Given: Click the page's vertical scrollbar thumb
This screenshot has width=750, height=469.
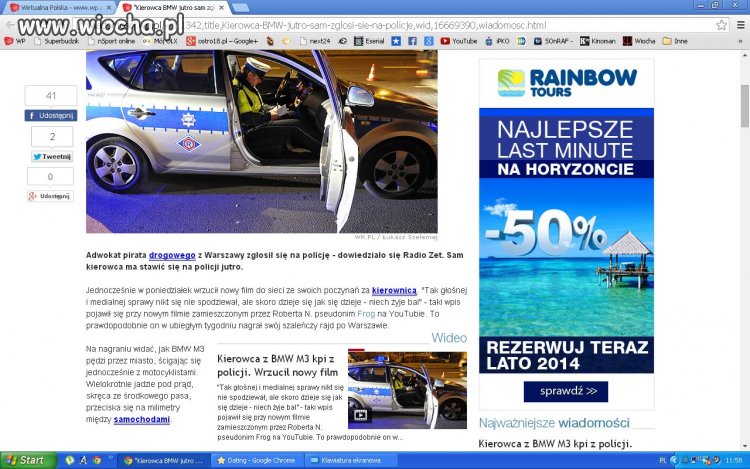Looking at the screenshot, I should tap(745, 106).
